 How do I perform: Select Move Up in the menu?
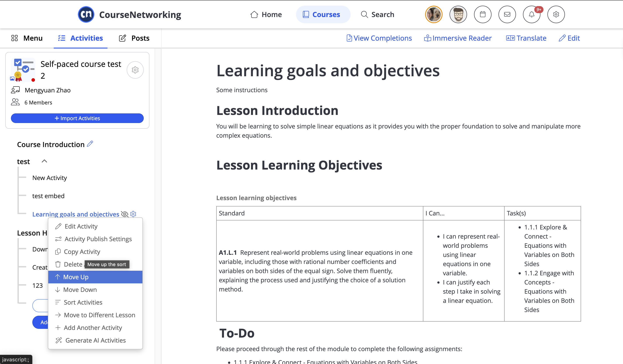click(95, 277)
